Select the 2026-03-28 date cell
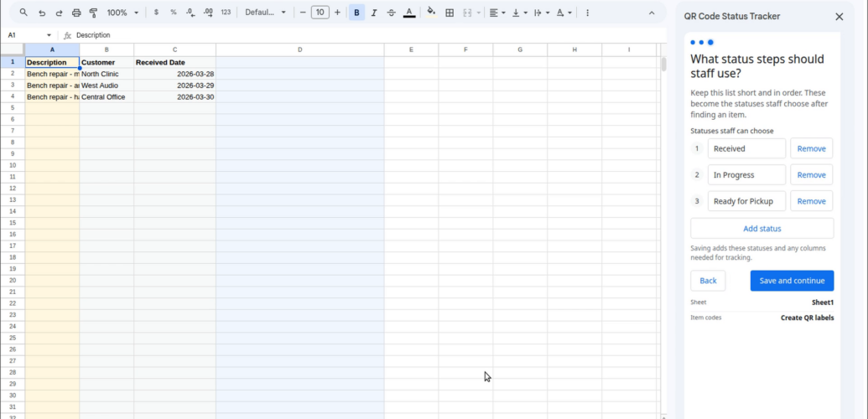This screenshot has height=419, width=868. click(x=174, y=74)
